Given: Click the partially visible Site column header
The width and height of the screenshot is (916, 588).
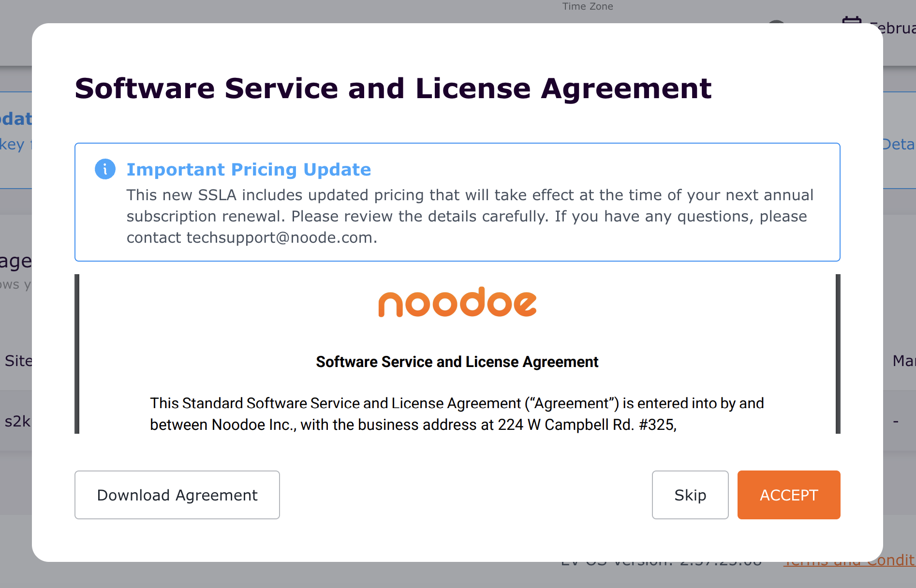Looking at the screenshot, I should (x=17, y=361).
